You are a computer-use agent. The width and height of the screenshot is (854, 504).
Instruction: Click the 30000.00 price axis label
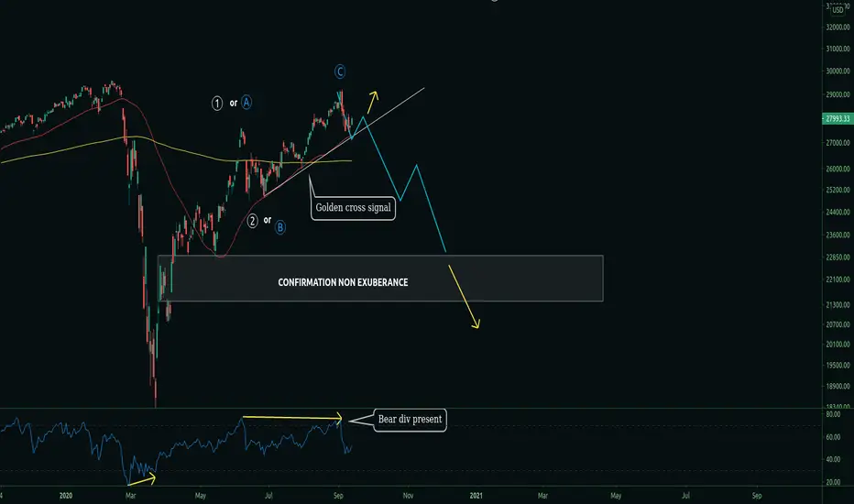(x=838, y=71)
